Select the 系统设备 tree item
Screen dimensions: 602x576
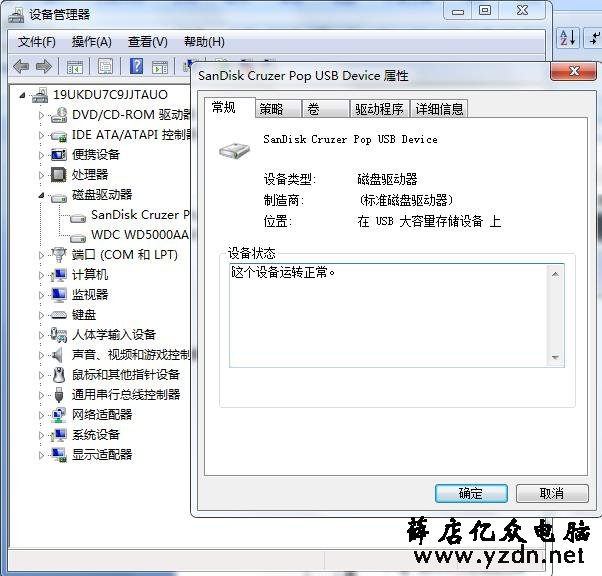click(x=96, y=435)
